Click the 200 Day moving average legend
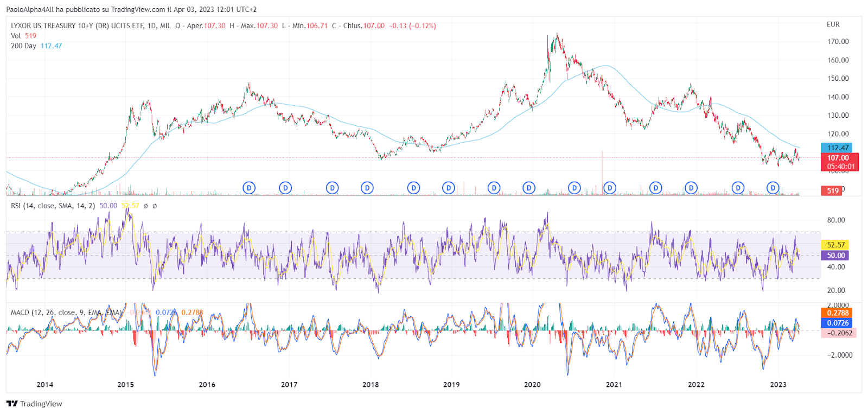 (36, 46)
